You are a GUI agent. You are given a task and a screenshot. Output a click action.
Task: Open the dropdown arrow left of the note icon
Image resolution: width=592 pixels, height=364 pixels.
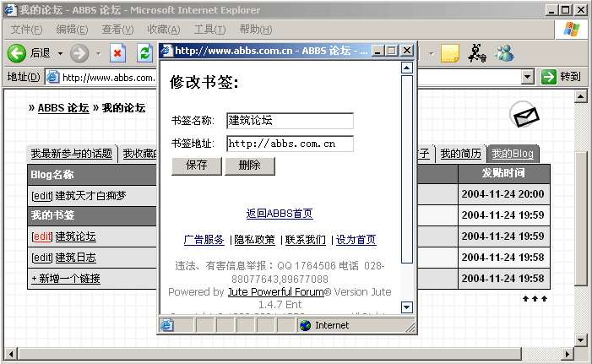click(432, 53)
